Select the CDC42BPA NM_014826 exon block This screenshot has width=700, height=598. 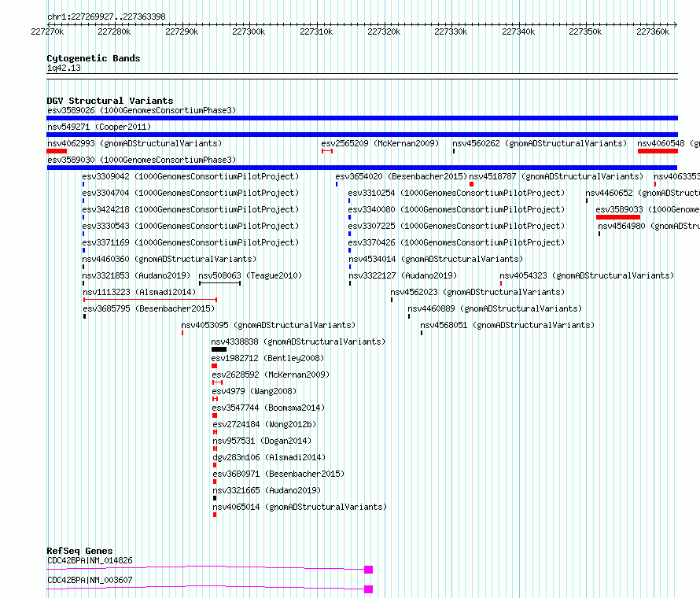tap(368, 570)
